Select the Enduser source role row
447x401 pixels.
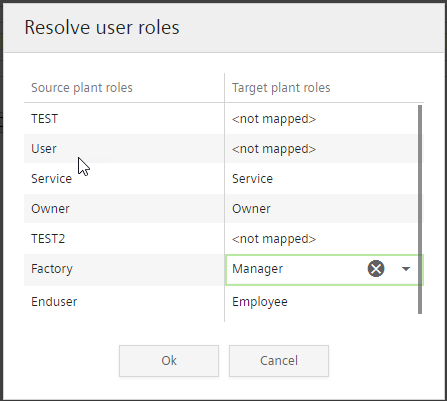pyautogui.click(x=124, y=302)
